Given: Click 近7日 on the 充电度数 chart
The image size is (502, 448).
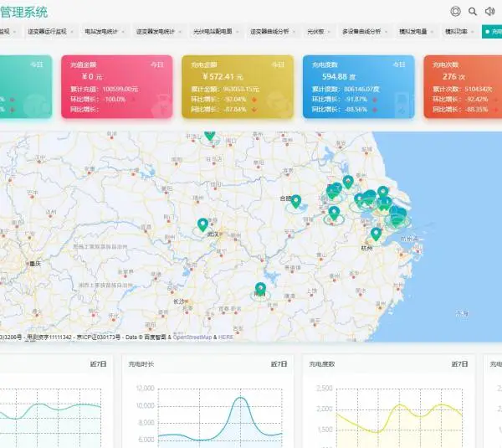Looking at the screenshot, I should (459, 363).
